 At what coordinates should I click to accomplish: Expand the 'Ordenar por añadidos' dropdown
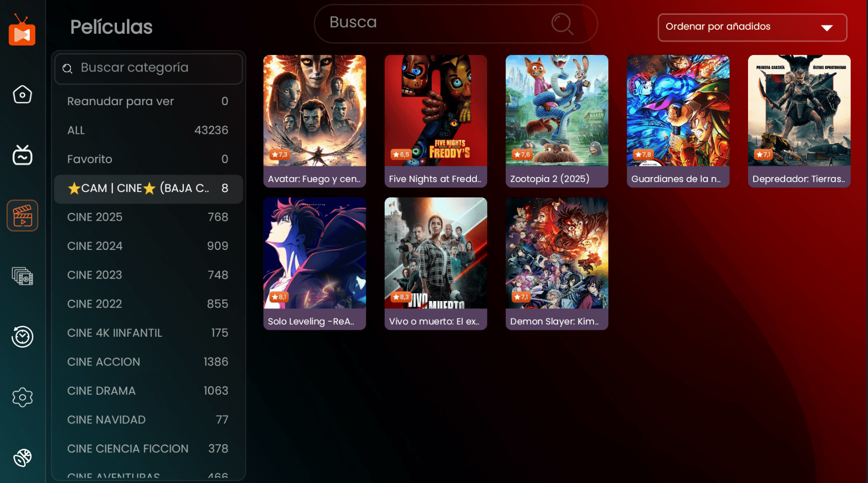(752, 27)
